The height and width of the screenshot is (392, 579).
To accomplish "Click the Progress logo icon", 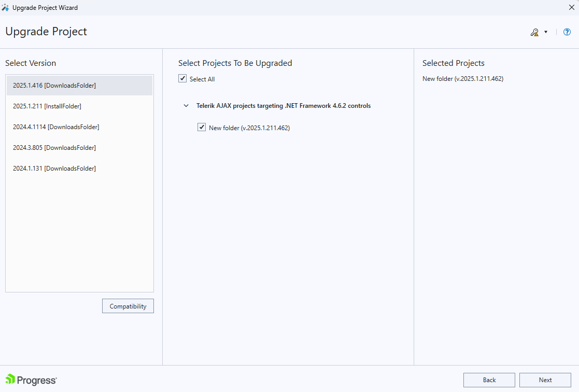I will tap(9, 380).
